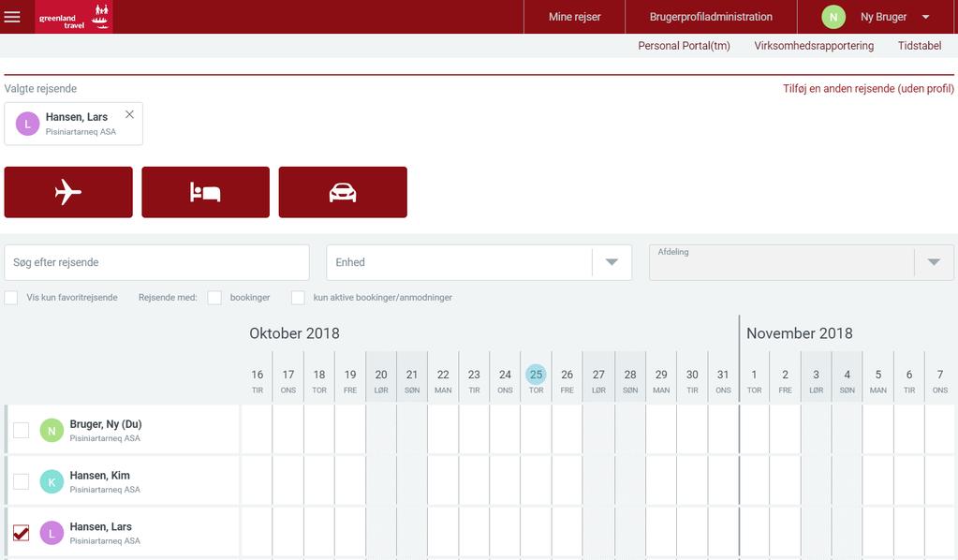This screenshot has height=560, width=958.
Task: Click the L avatar in Hansen, Lars row
Action: tap(52, 533)
